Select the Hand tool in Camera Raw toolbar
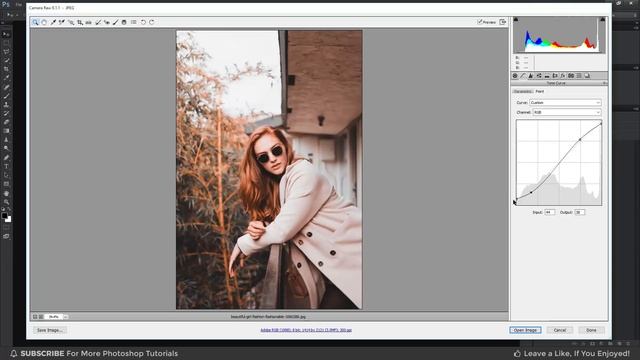This screenshot has width=640, height=360. [44, 22]
